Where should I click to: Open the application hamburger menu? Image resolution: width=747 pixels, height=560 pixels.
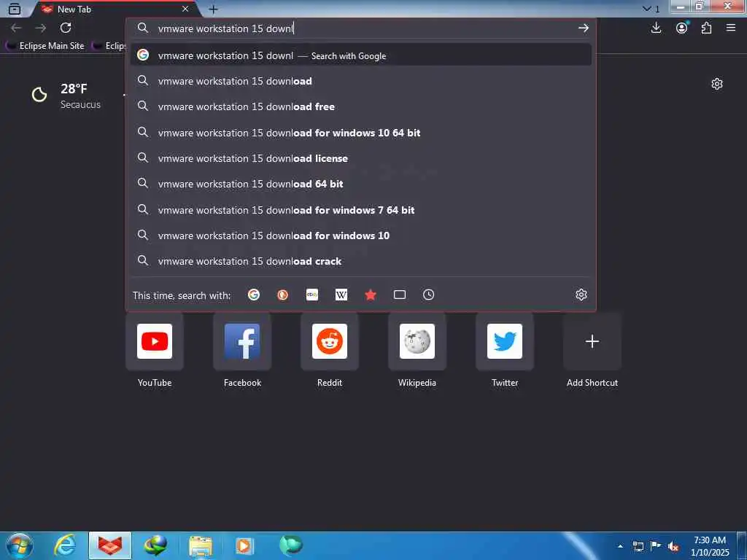tap(731, 28)
